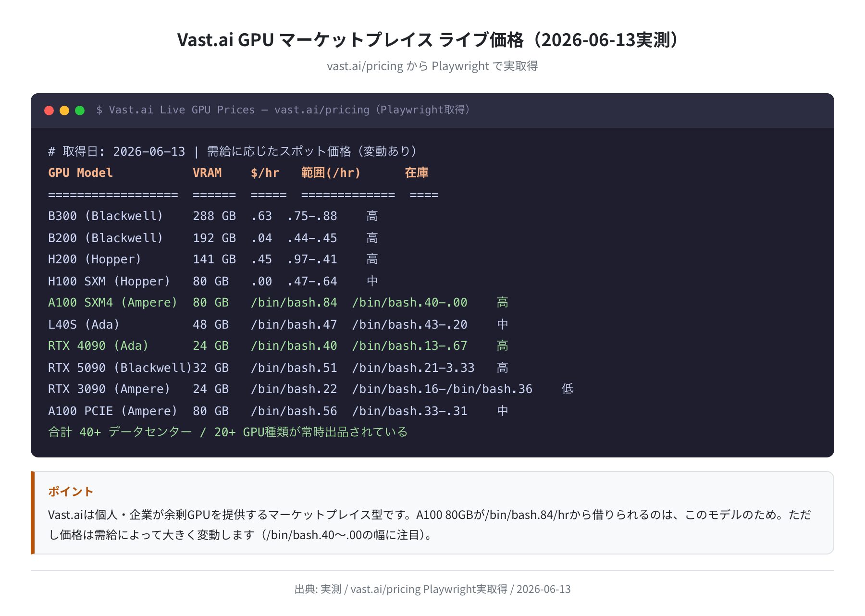The image size is (865, 616).
Task: Click the '範囲(/hr)' column header
Action: click(331, 172)
